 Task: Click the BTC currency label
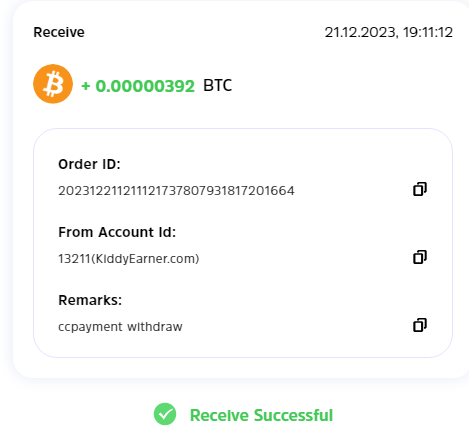coord(218,86)
